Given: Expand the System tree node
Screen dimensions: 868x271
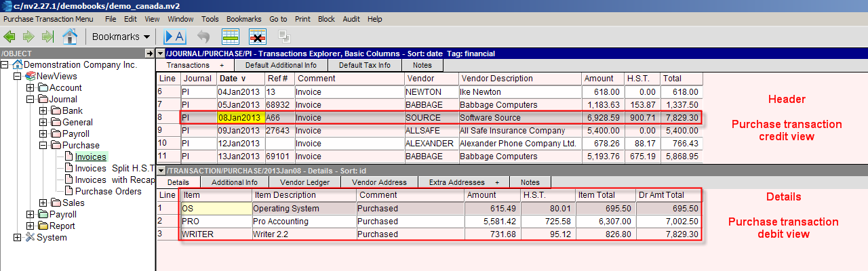Looking at the screenshot, I should (18, 238).
